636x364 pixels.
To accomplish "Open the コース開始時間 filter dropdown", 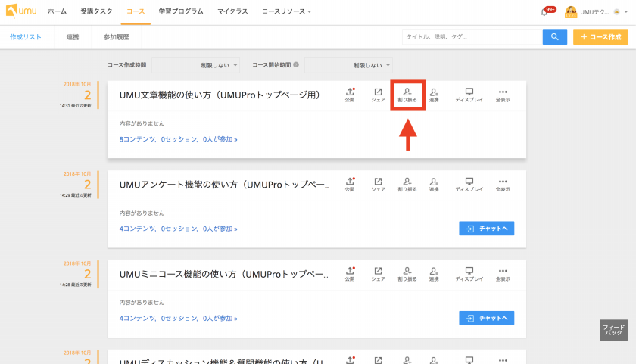I will pyautogui.click(x=348, y=65).
